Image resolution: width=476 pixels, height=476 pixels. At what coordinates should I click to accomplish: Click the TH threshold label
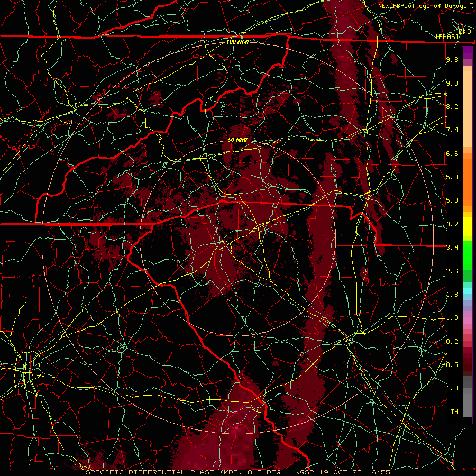coord(454,411)
